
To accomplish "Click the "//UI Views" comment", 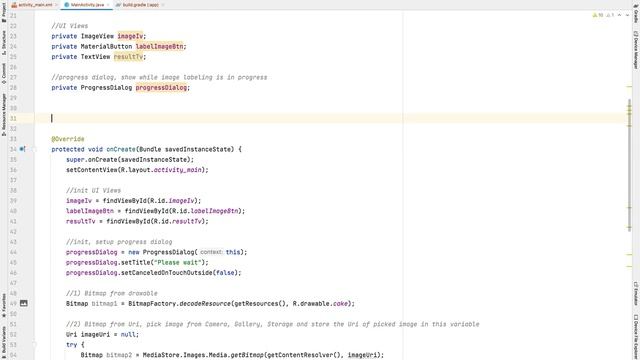I will click(x=70, y=26).
